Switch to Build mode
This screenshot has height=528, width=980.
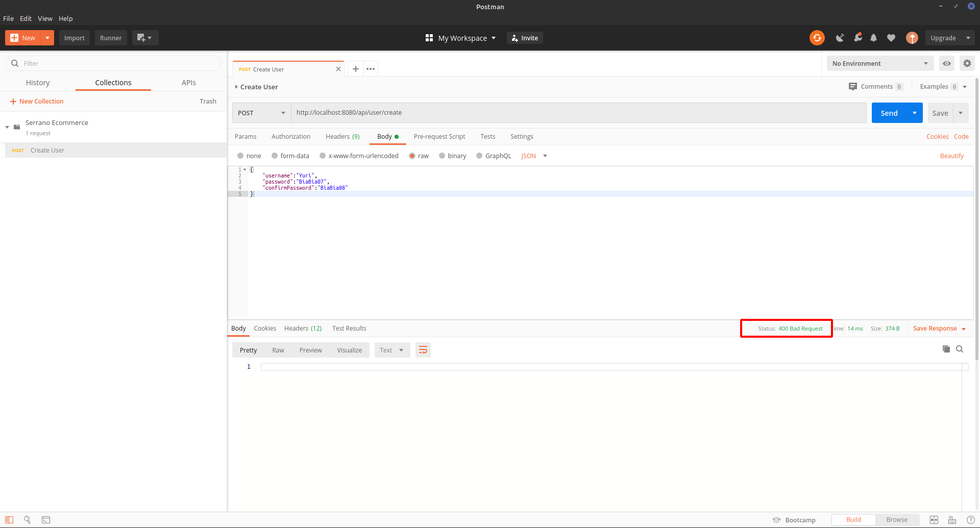tap(853, 520)
